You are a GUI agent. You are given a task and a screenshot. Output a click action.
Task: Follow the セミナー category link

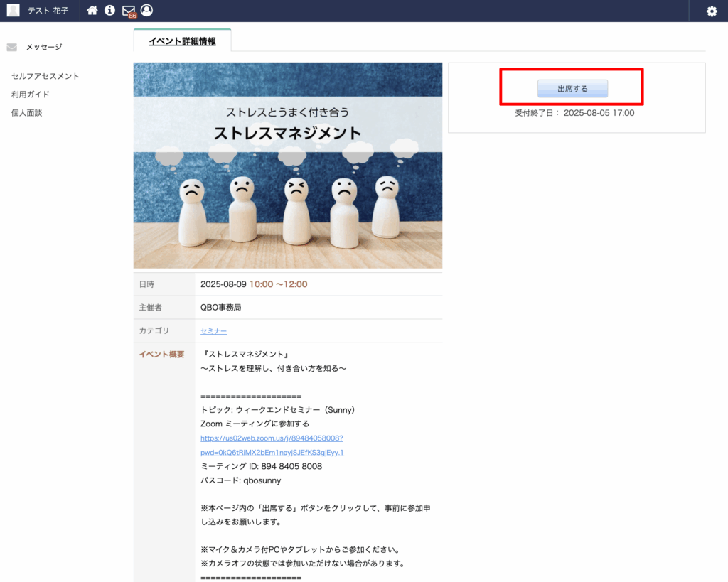[x=214, y=331]
